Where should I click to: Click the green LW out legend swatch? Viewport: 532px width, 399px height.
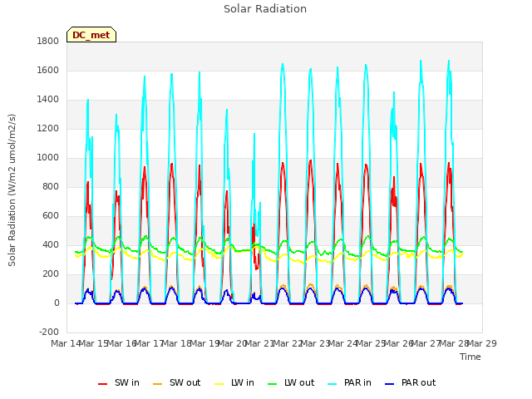click(272, 384)
